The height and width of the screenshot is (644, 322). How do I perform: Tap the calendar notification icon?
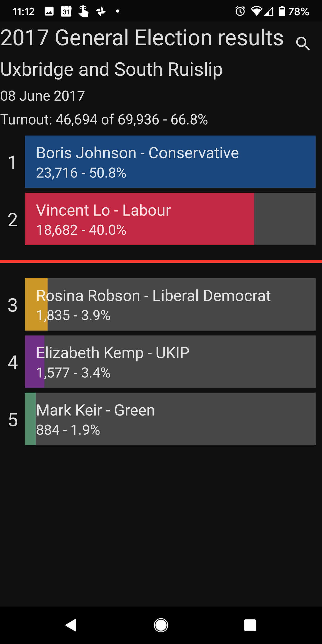point(66,11)
